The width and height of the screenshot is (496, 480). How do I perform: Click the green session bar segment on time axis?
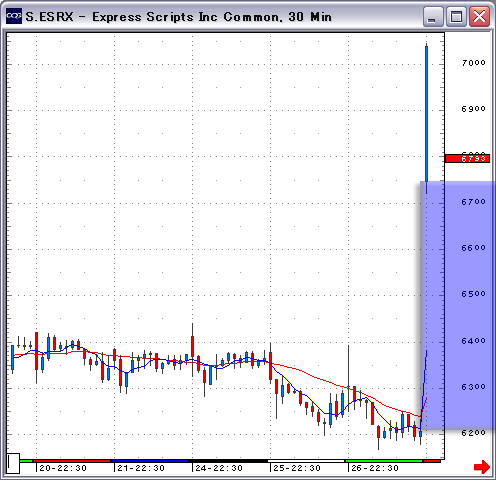coord(384,461)
